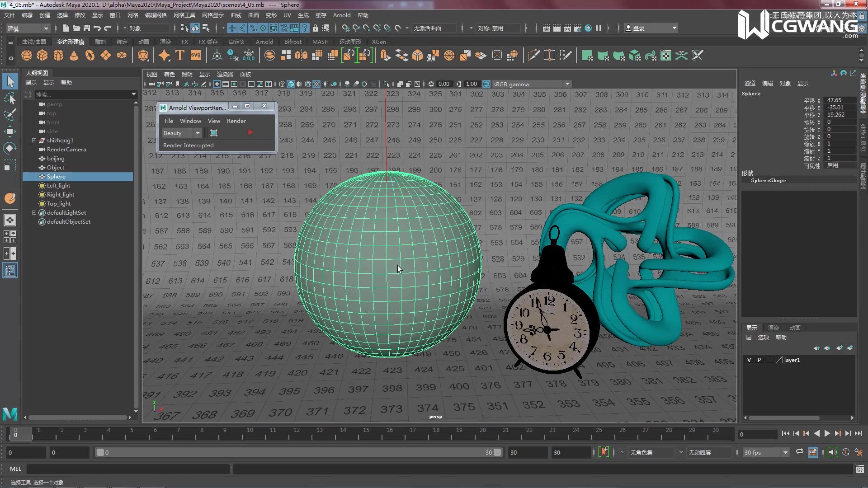Click the Save Scene icon

point(87,28)
